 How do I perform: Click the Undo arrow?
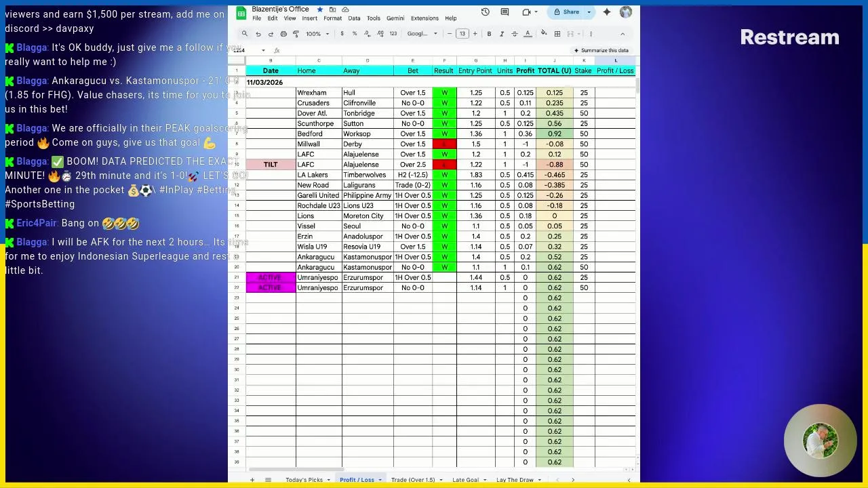coord(258,34)
